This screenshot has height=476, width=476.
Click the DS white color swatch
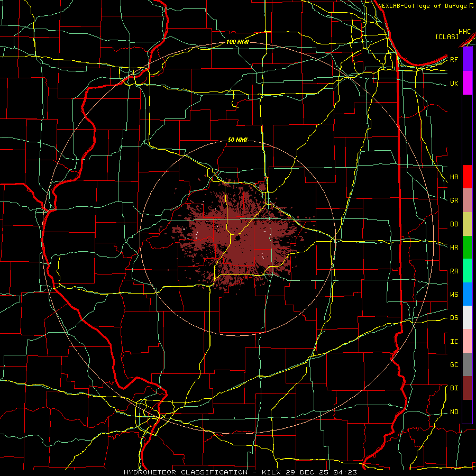[467, 317]
